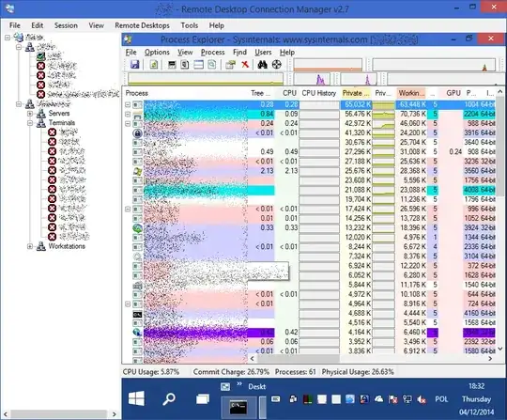Image resolution: width=507 pixels, height=420 pixels.
Task: Click the Show Process Tree toolbar icon
Action: 185,65
